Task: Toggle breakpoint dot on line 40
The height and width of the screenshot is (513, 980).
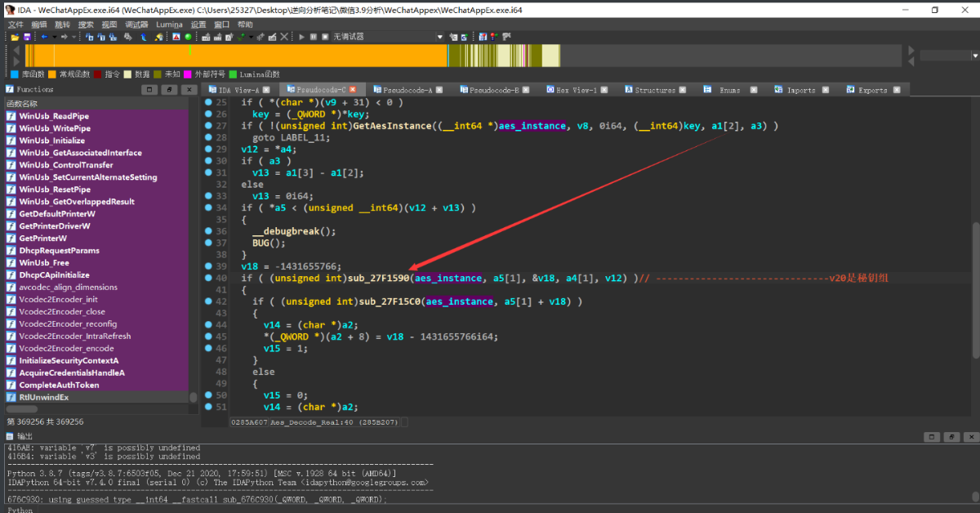Action: coord(208,278)
